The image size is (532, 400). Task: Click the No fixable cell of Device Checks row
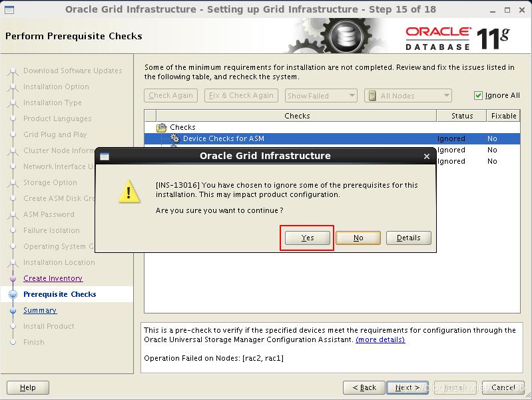[492, 138]
